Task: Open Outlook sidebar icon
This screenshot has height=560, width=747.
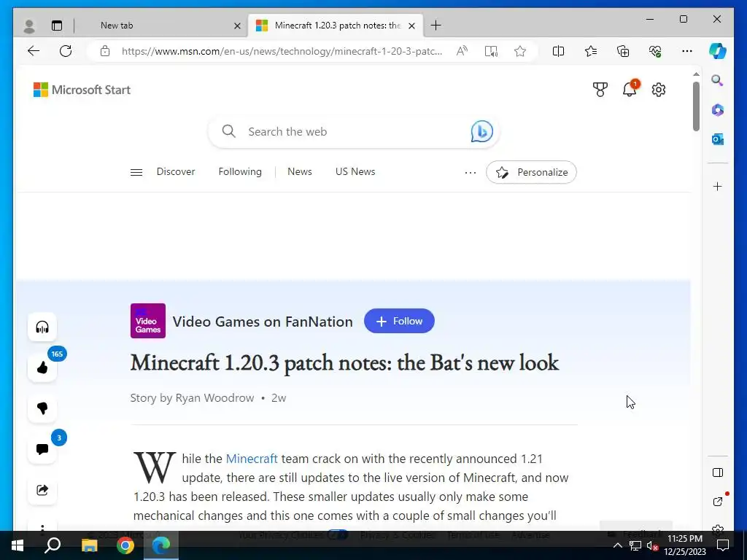Action: click(718, 139)
